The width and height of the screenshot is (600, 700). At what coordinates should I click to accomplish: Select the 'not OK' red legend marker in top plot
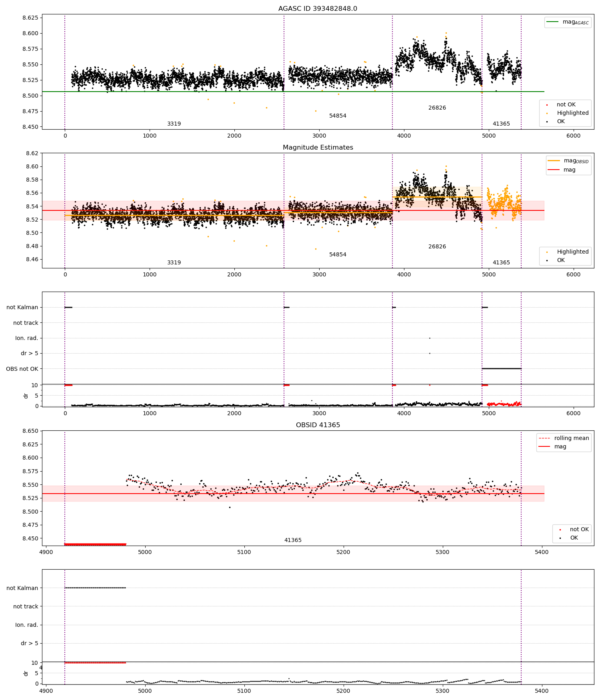pos(547,105)
